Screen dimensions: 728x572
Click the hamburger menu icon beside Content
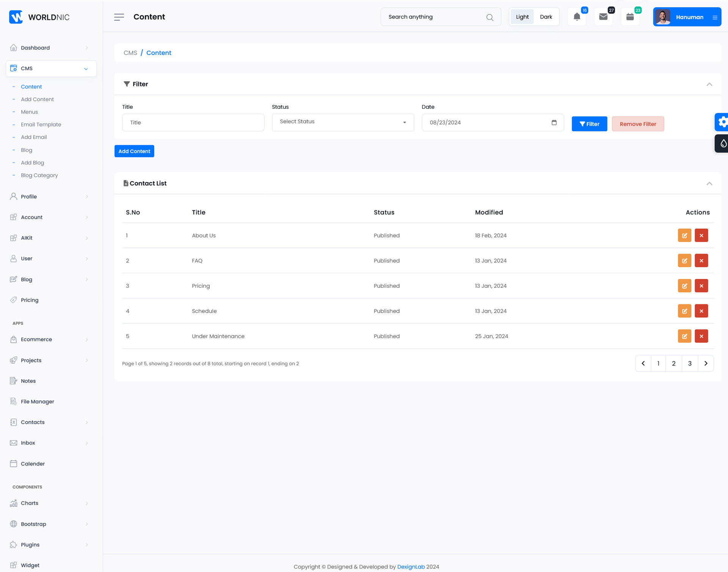click(x=119, y=17)
